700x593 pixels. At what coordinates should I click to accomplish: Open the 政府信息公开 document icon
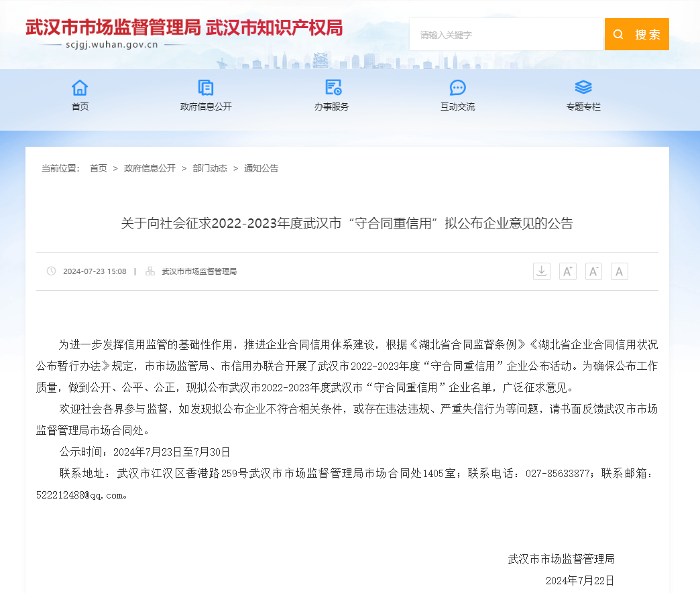click(x=206, y=88)
